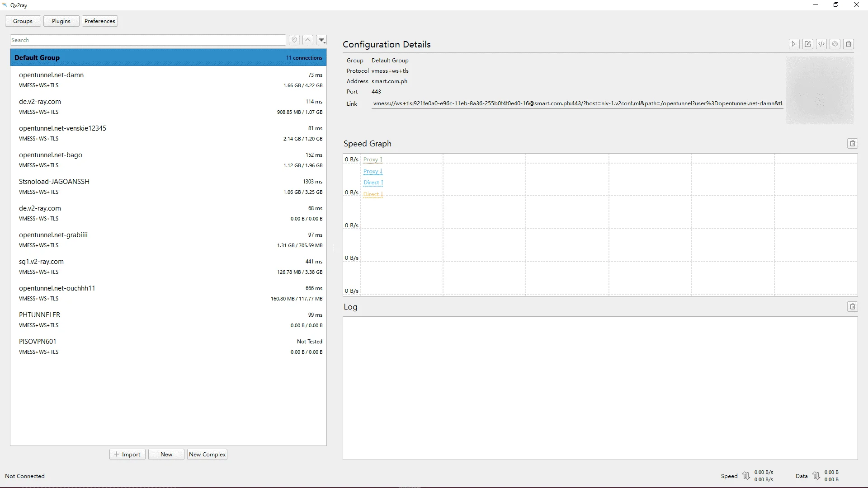Click the '160.80 MB / 117.77 MB' usage text
The image size is (868, 488).
297,299
